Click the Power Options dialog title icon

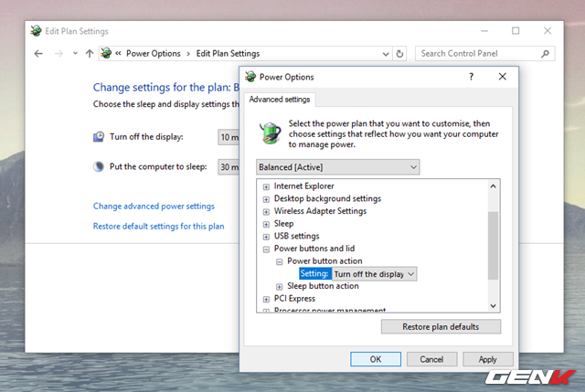tap(250, 77)
